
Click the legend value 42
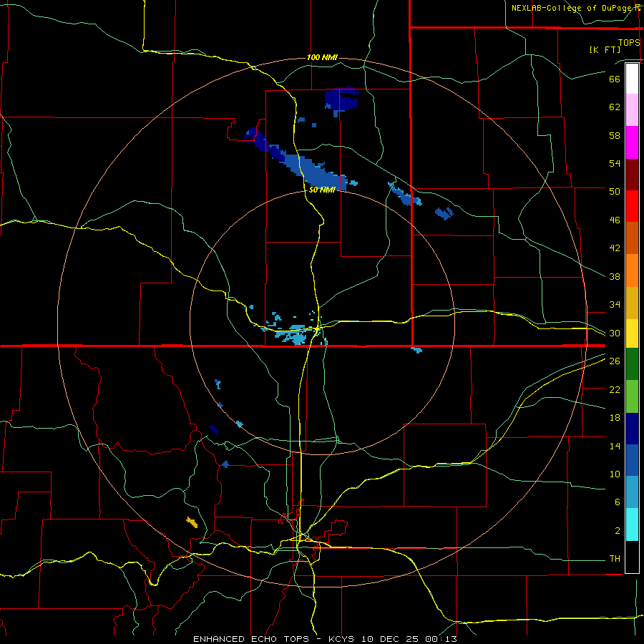pos(615,248)
